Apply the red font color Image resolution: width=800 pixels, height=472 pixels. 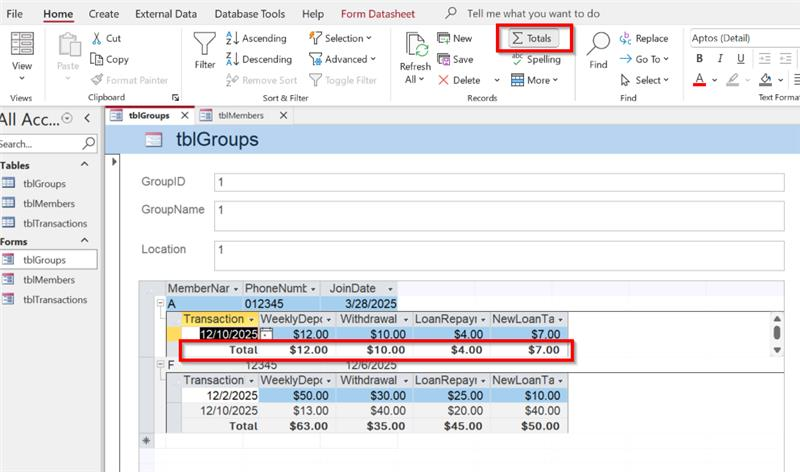(x=699, y=80)
